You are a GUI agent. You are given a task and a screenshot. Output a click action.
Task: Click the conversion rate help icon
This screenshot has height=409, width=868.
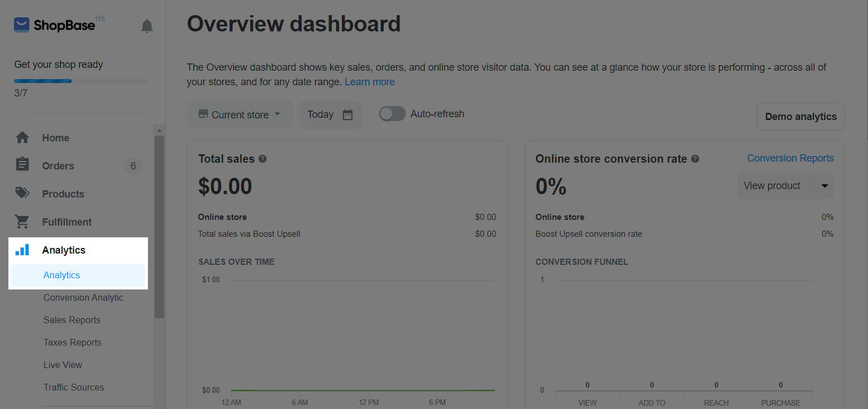[x=695, y=159]
